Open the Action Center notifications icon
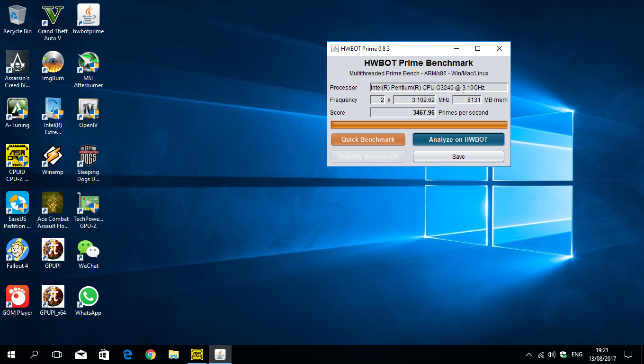The height and width of the screenshot is (364, 644). click(x=628, y=355)
